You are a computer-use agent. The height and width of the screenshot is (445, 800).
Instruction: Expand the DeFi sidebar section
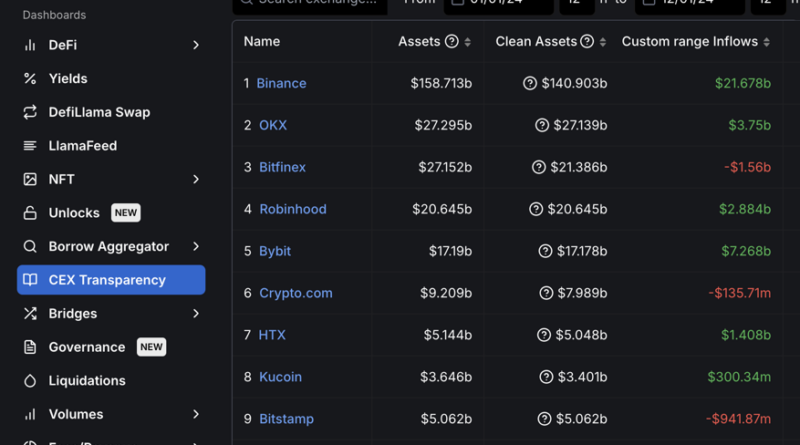[x=196, y=45]
